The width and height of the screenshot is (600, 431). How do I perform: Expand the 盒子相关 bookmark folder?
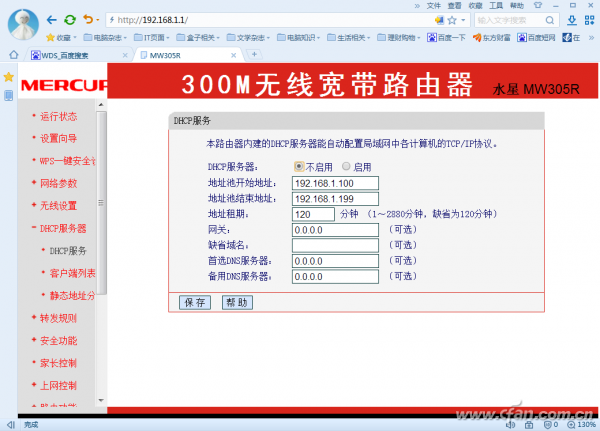coord(198,38)
